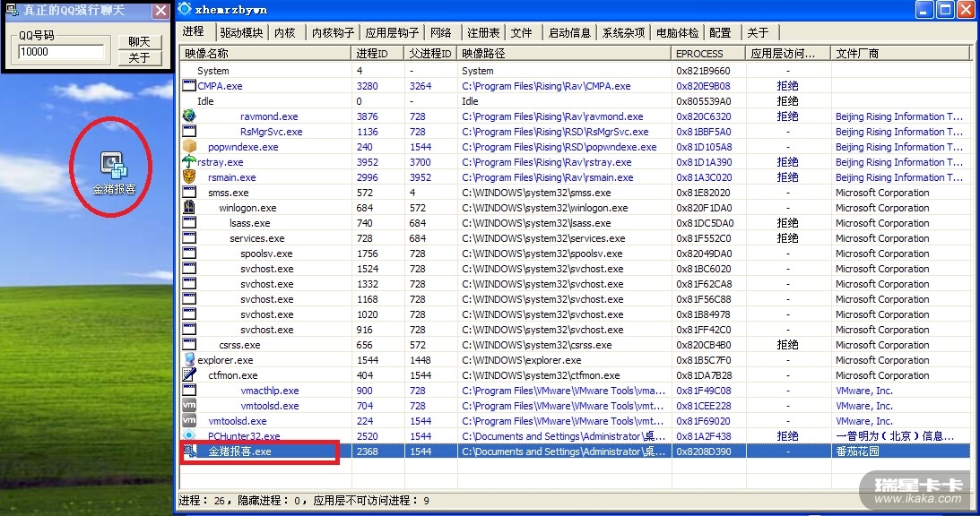This screenshot has width=980, height=516.
Task: Click the 聊天 button in QQ window
Action: coord(140,42)
